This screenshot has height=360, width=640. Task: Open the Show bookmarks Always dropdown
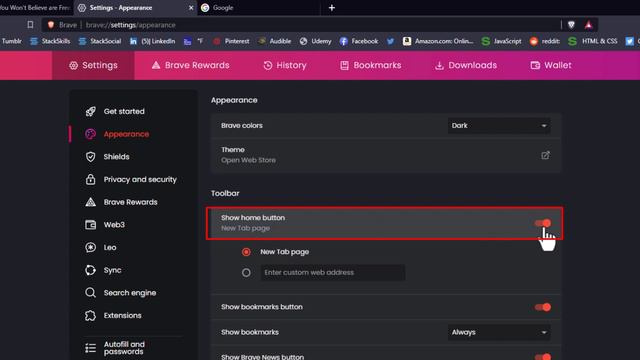coord(499,332)
